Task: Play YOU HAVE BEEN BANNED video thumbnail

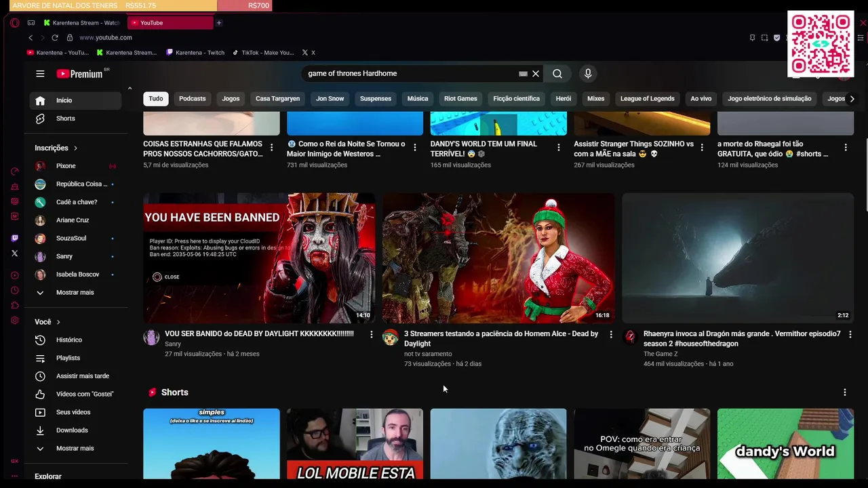Action: point(259,258)
